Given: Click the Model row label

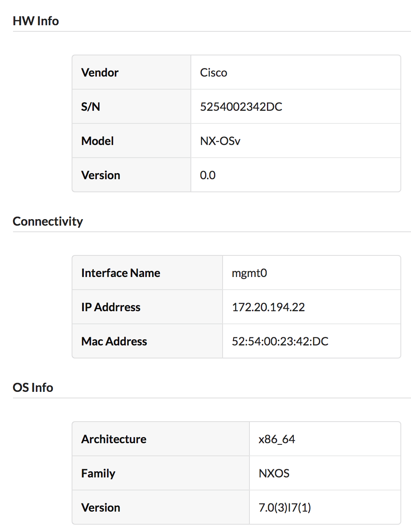Looking at the screenshot, I should coord(97,141).
